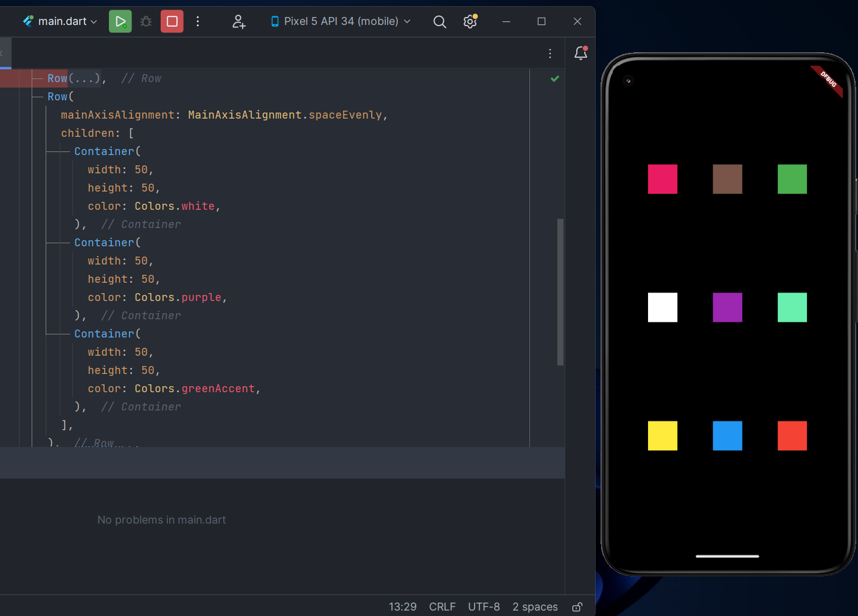Change the UTF-8 file encoding
This screenshot has width=858, height=616.
click(484, 607)
